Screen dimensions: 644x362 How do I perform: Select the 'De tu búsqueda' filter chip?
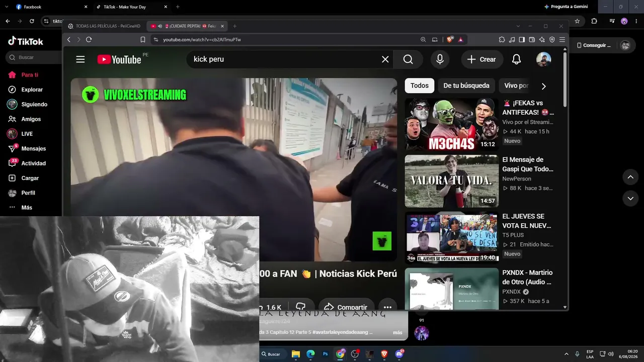tap(466, 86)
